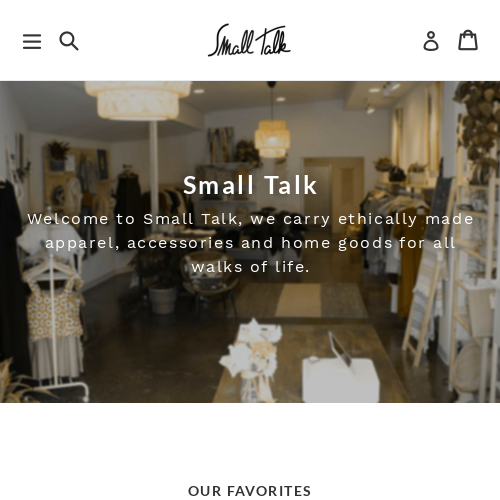Click the hanging wicker pendant lamp
The height and width of the screenshot is (500, 500).
pyautogui.click(x=272, y=138)
